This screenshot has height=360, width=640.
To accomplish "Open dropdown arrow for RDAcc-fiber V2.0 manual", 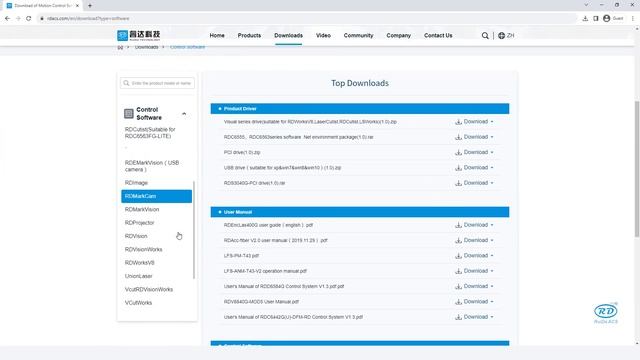I will coord(492,240).
